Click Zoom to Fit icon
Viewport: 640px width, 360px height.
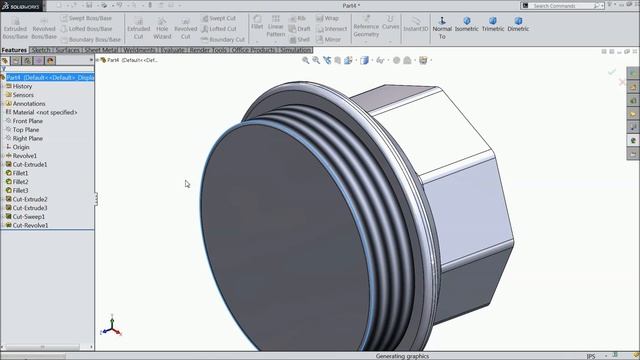coord(305,60)
